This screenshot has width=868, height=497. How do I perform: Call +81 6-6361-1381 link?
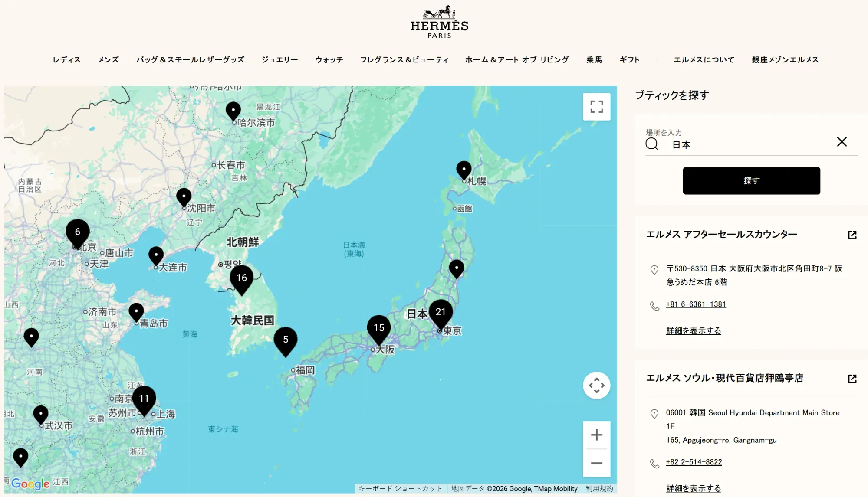click(x=696, y=304)
